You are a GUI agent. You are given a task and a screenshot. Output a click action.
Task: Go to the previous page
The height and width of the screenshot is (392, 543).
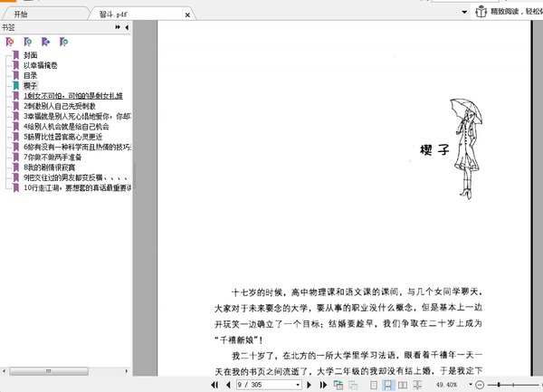[228, 385]
